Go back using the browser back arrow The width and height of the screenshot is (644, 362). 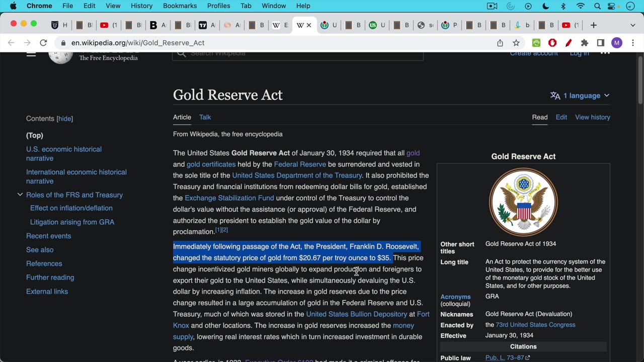(x=11, y=43)
